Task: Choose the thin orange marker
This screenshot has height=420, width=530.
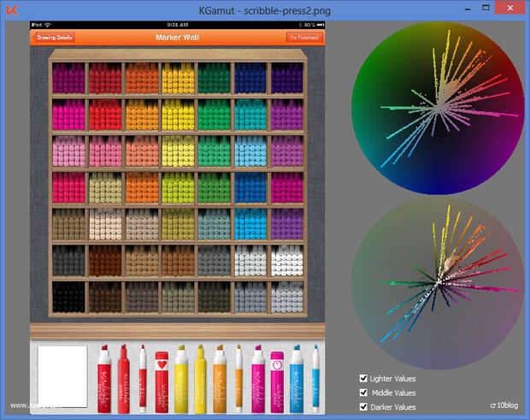Action: (239, 379)
